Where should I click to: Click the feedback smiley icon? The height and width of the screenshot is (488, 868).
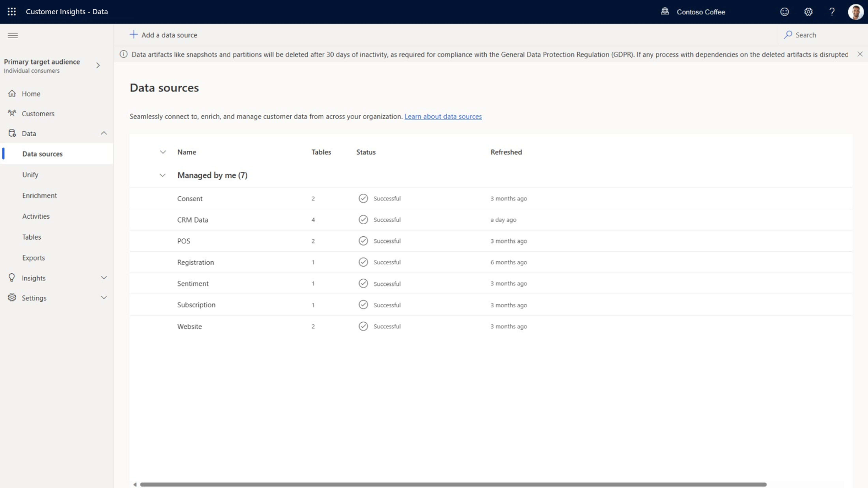click(784, 12)
